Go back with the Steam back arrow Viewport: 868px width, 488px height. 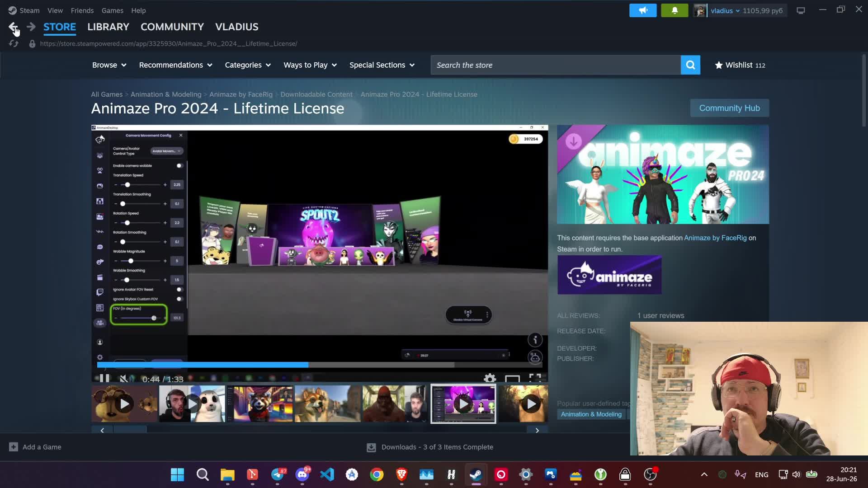(x=14, y=27)
